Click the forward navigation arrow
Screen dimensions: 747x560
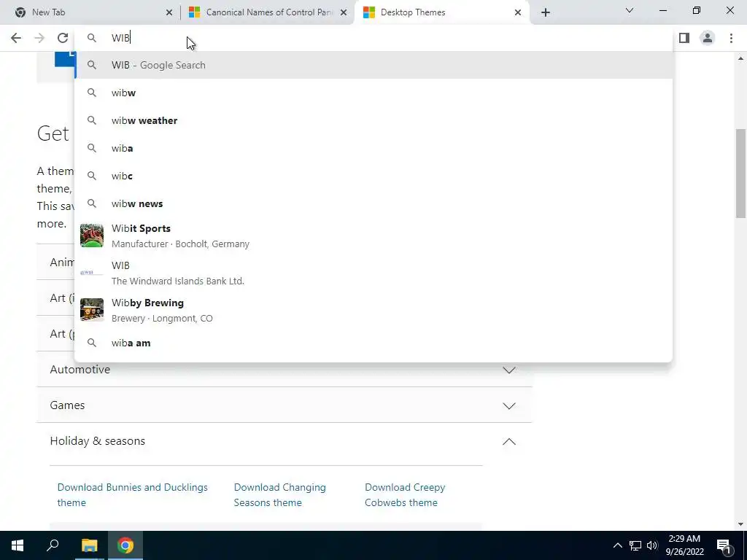pyautogui.click(x=39, y=38)
